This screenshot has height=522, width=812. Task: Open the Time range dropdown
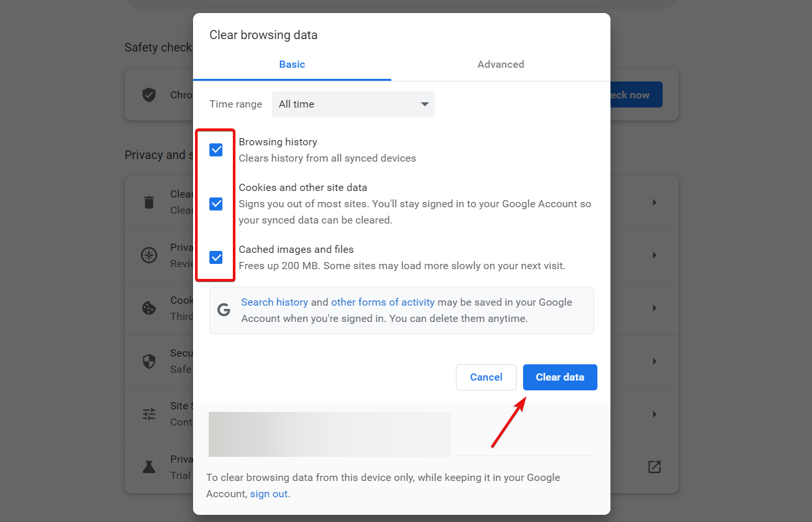pos(353,104)
